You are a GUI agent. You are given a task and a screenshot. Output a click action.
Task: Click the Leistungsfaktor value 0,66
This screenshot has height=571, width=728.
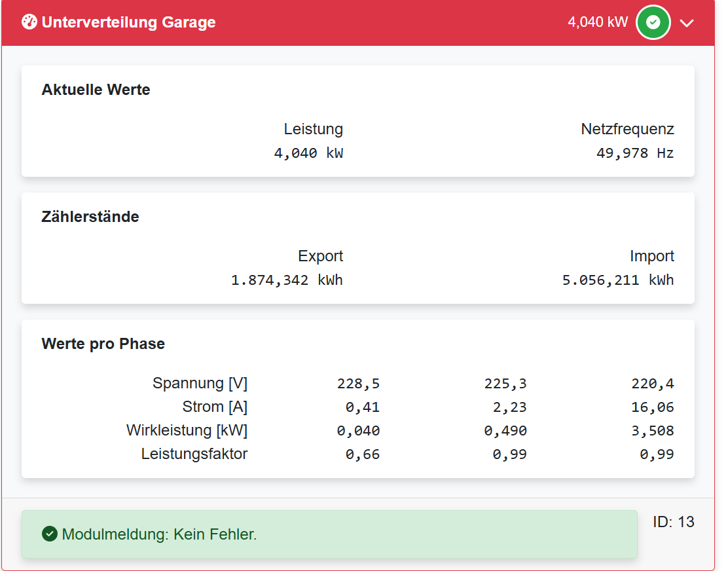362,454
